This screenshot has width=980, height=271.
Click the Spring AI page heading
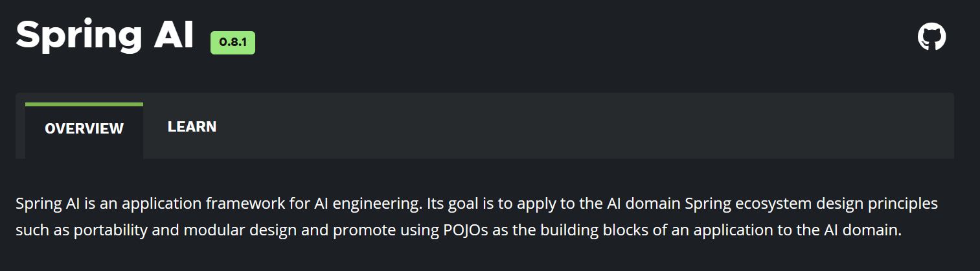[x=105, y=36]
